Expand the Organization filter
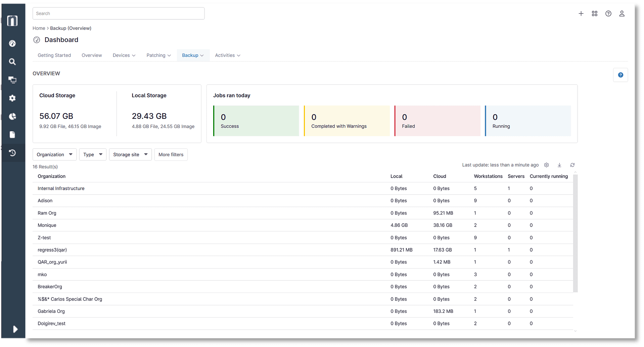Screen dimensions: 644x347 click(54, 154)
